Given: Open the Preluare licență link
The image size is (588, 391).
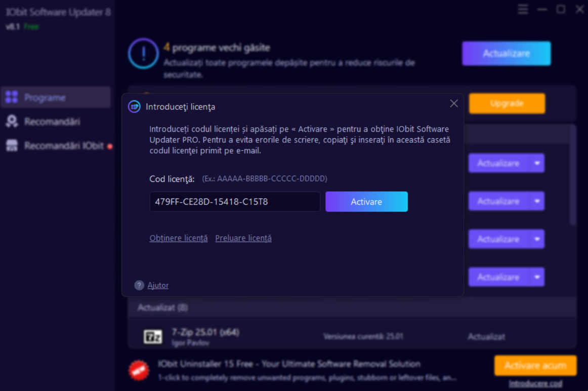Looking at the screenshot, I should 243,238.
